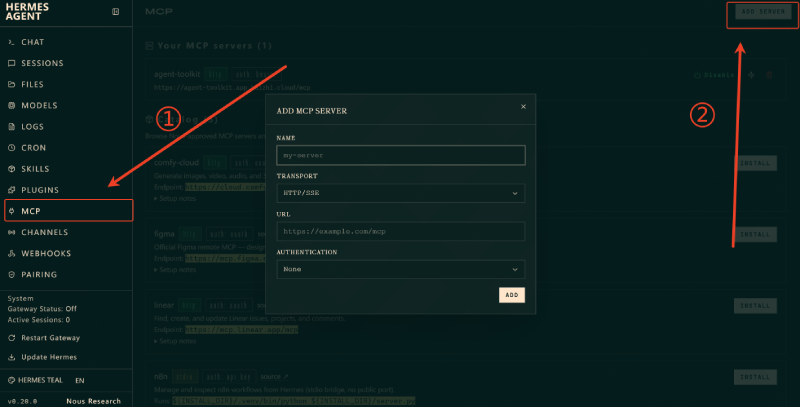Expand linear Setup notes
Image resolution: width=800 pixels, height=407 pixels.
(x=175, y=341)
